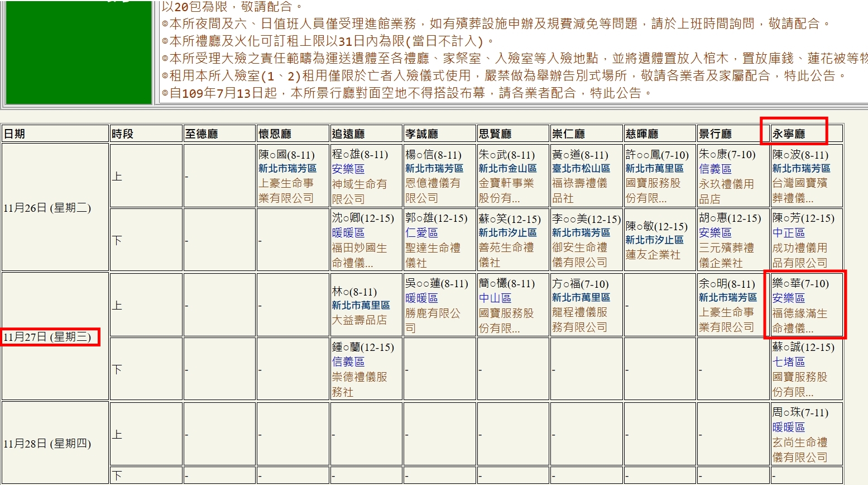This screenshot has height=485, width=868.
Task: Click the name 程○雄(8-11)
Action: [360, 155]
